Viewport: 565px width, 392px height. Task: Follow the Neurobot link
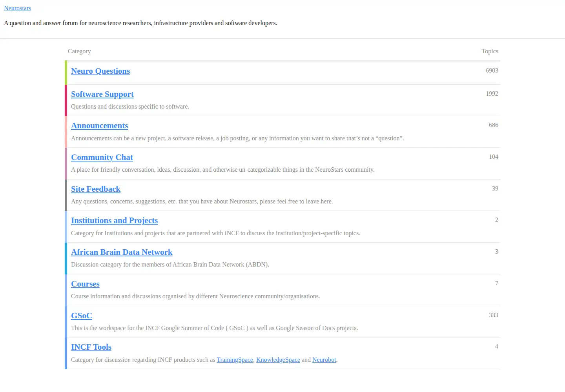[324, 360]
